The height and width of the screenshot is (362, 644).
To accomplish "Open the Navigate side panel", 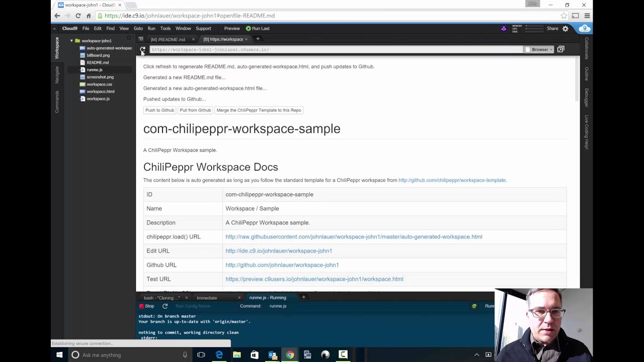I will (57, 74).
